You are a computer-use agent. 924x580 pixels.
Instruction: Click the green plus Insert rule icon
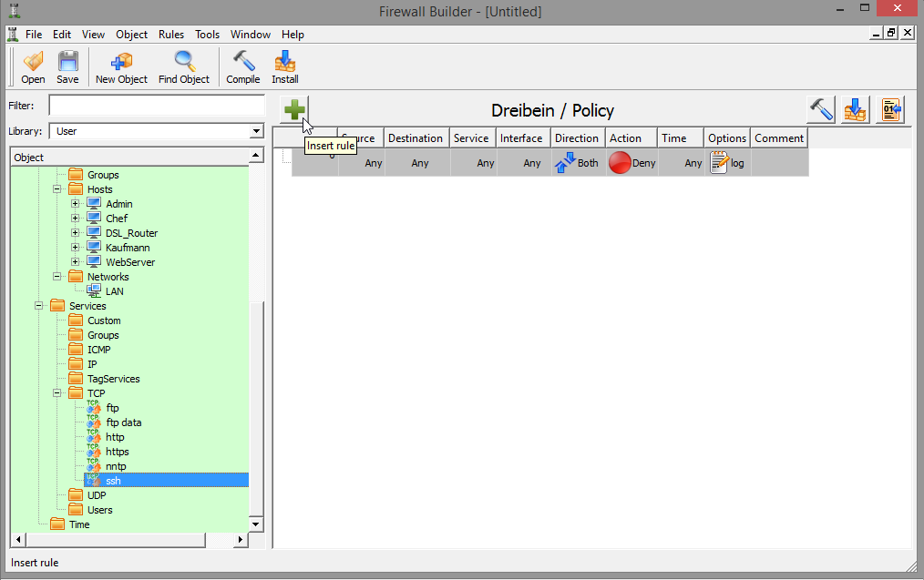293,110
